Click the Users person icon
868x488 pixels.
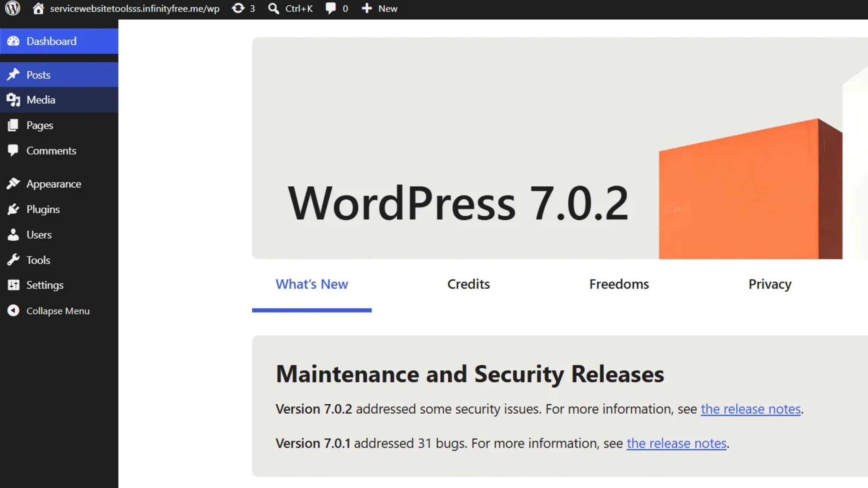pos(13,234)
